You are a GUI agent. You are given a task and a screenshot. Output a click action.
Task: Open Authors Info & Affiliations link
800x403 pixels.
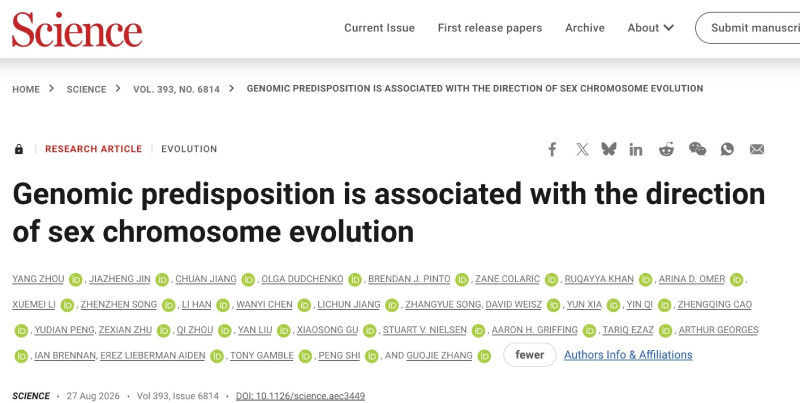tap(628, 355)
